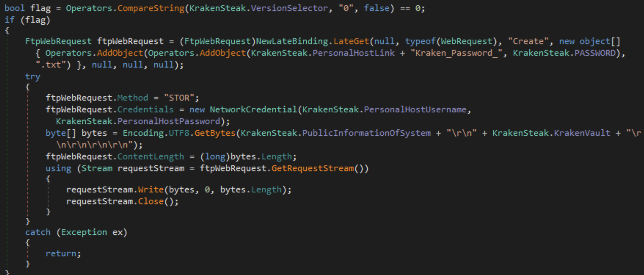Click the KrakenVault property
644x275 pixels.
click(582, 133)
